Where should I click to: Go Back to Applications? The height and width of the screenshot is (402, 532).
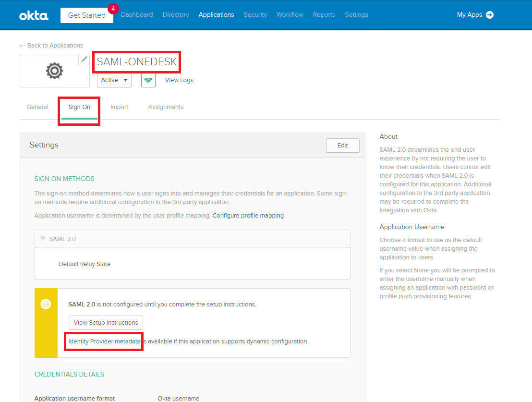click(x=51, y=46)
